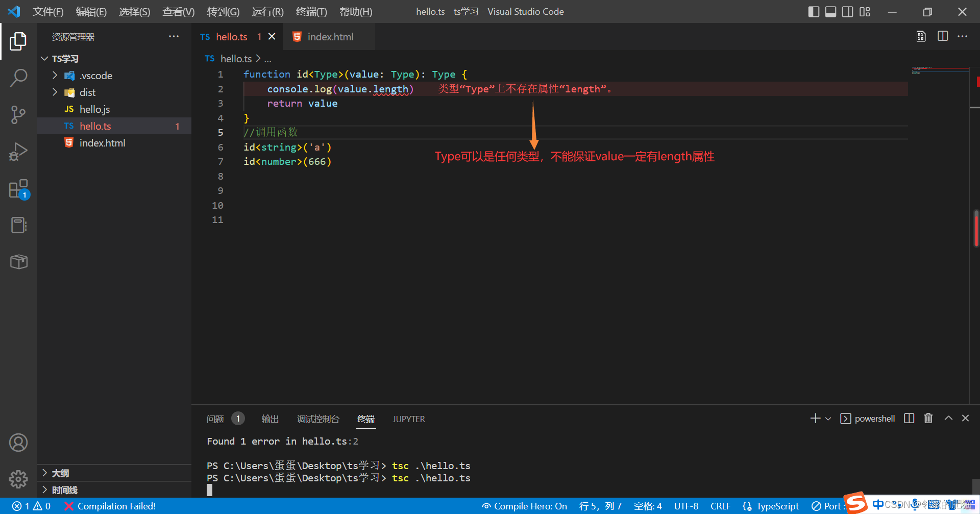
Task: Open the notebook-style activity bar icon
Action: pos(18,225)
